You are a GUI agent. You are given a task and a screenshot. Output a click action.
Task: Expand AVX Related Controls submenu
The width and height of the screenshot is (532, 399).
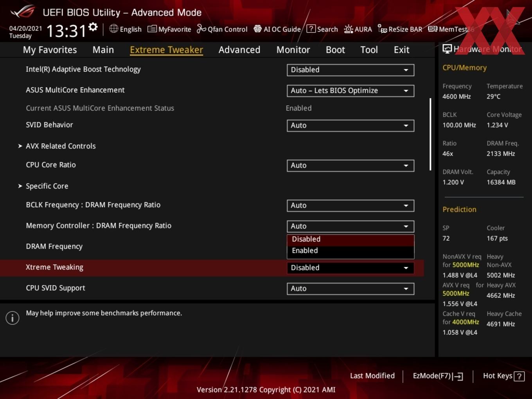click(61, 146)
